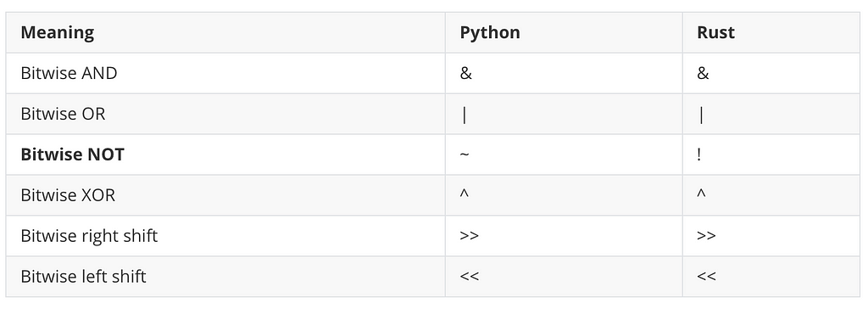Select the Bitwise OR row label
Viewport: 868px width, 309px height.
[63, 114]
